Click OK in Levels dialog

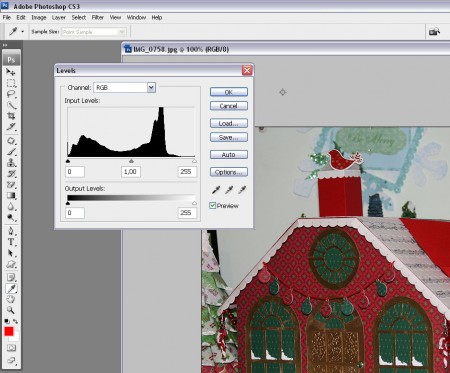[x=229, y=92]
